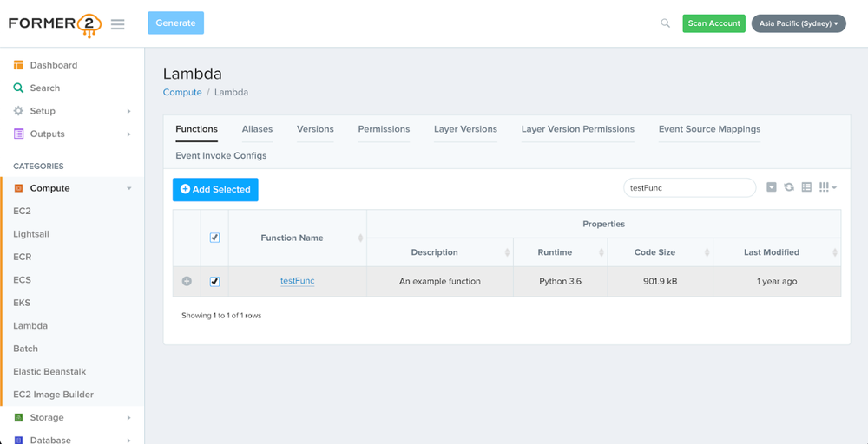
Task: Open the search magnifier in header
Action: (666, 23)
